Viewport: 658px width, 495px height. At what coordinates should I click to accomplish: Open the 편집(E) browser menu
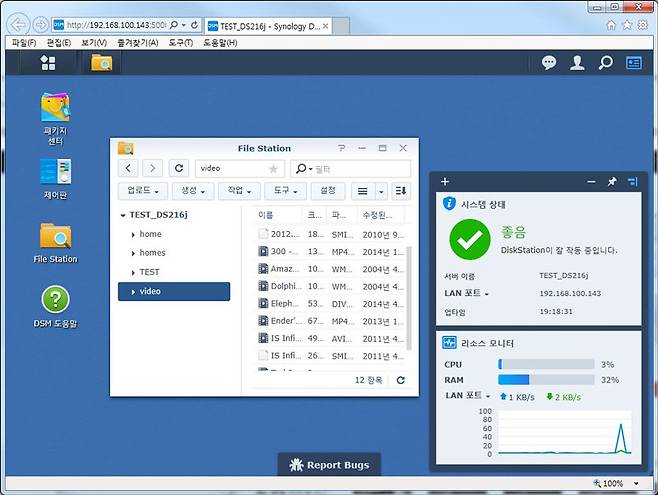point(59,43)
